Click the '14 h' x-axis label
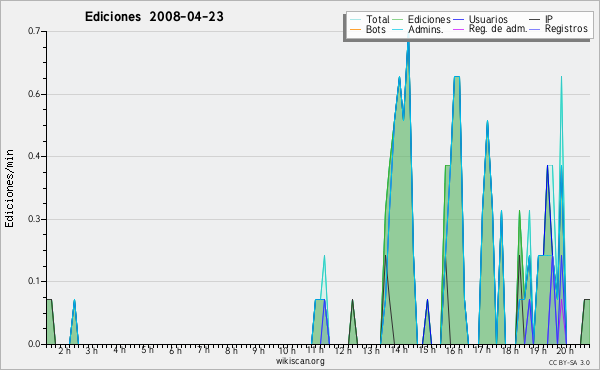Viewport: 600px width, 370px height. point(399,350)
